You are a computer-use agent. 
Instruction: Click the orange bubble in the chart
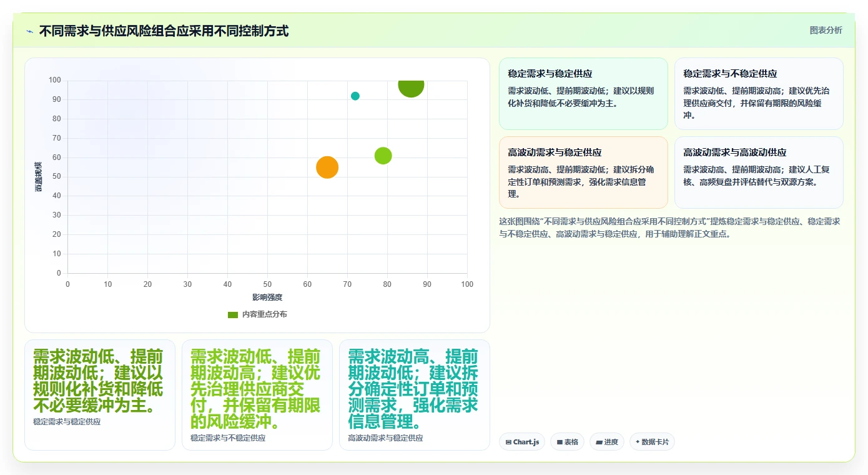click(327, 167)
